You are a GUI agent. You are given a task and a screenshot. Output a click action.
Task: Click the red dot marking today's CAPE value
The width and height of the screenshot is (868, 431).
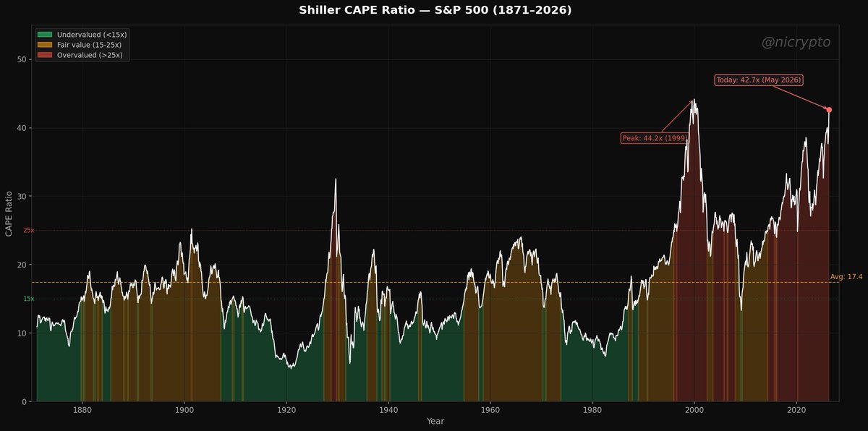829,110
